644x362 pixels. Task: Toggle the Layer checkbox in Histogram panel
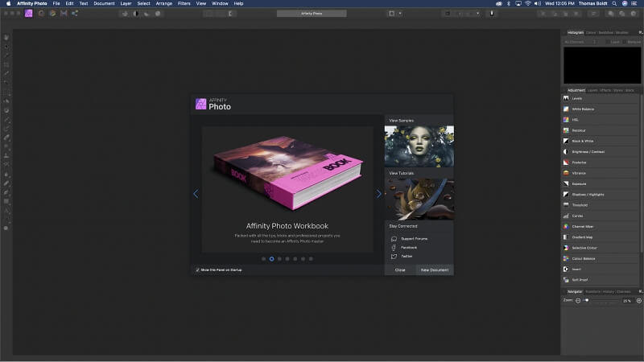(608, 42)
